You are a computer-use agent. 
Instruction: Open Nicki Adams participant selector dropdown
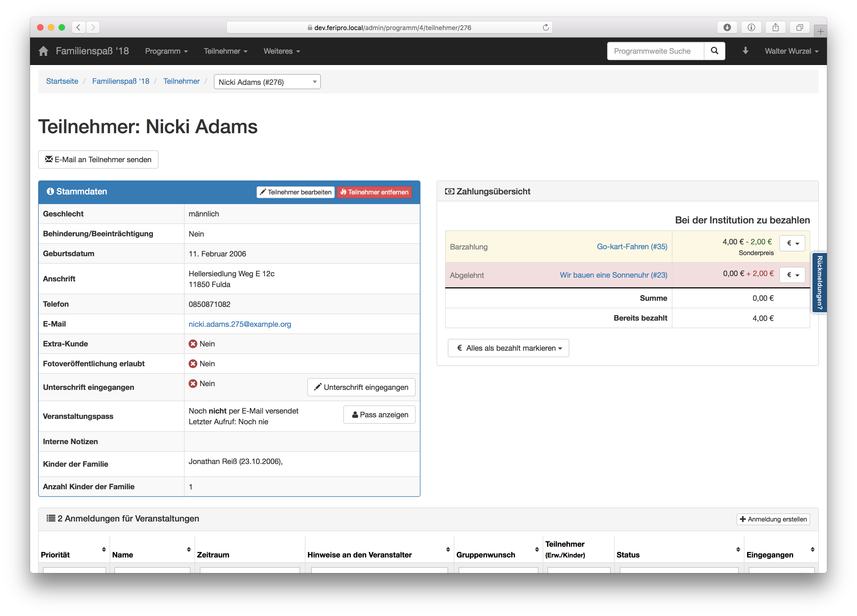click(x=267, y=82)
